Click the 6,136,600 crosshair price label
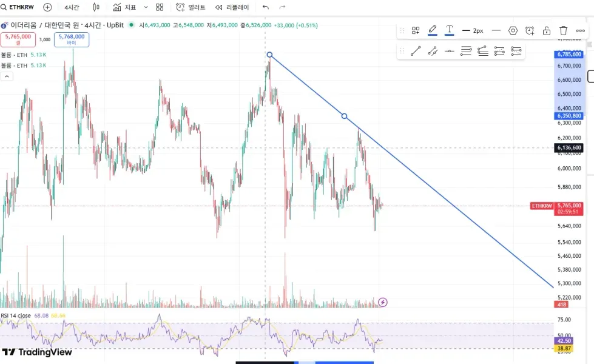This screenshot has width=594, height=364. pyautogui.click(x=569, y=147)
